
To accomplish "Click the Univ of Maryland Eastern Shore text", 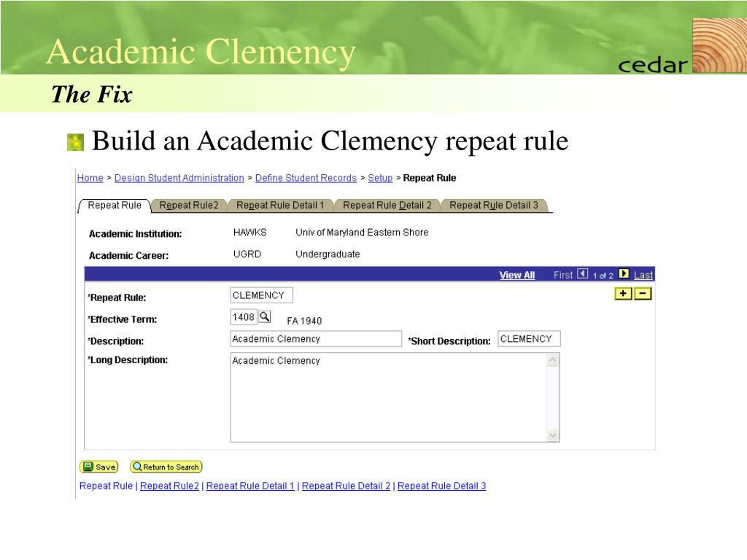I will tap(362, 233).
